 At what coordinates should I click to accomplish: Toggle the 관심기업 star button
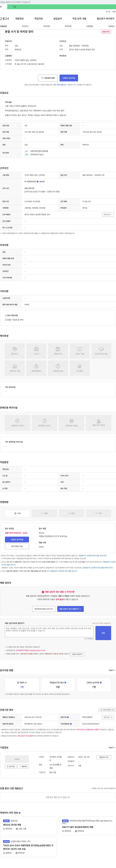pyautogui.click(x=11, y=766)
